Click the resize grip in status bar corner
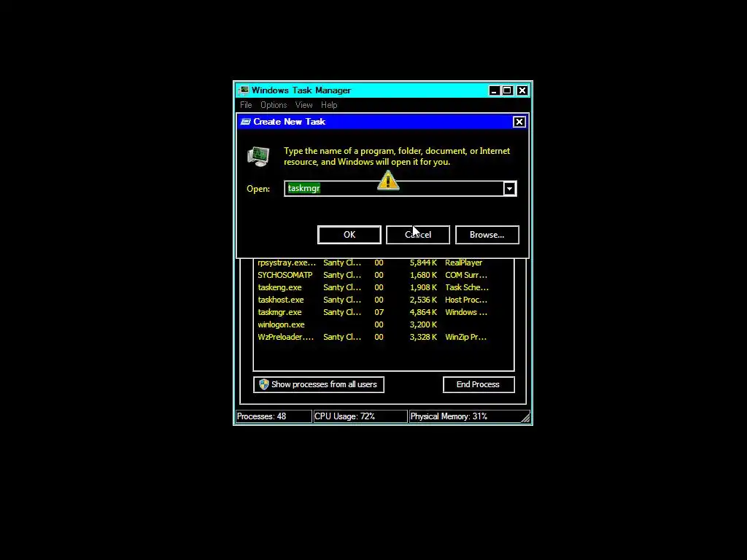The width and height of the screenshot is (747, 560). coord(525,418)
